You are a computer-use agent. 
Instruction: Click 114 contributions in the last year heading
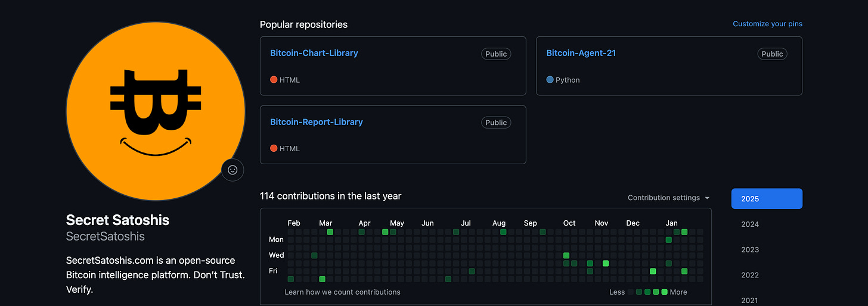click(331, 196)
